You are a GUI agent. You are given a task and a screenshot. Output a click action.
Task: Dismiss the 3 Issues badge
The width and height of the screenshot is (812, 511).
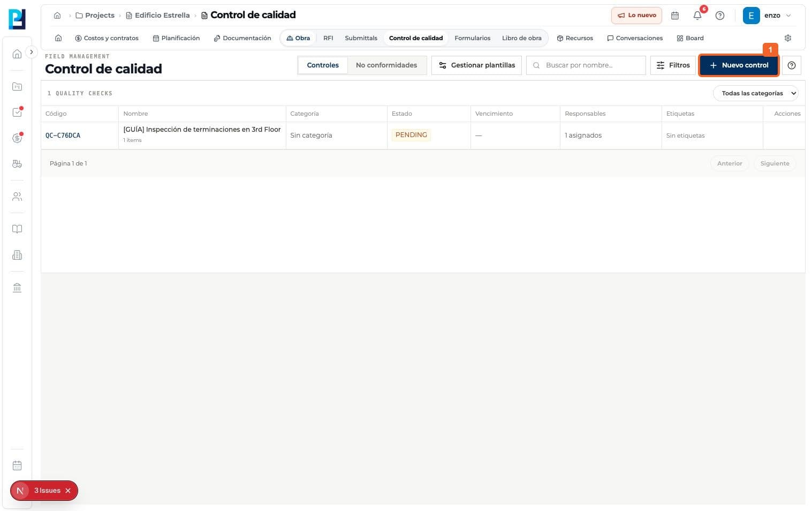click(68, 491)
